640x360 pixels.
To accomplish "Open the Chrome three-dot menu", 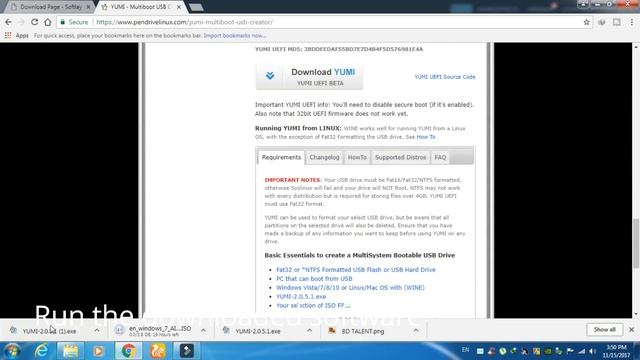I will click(631, 22).
